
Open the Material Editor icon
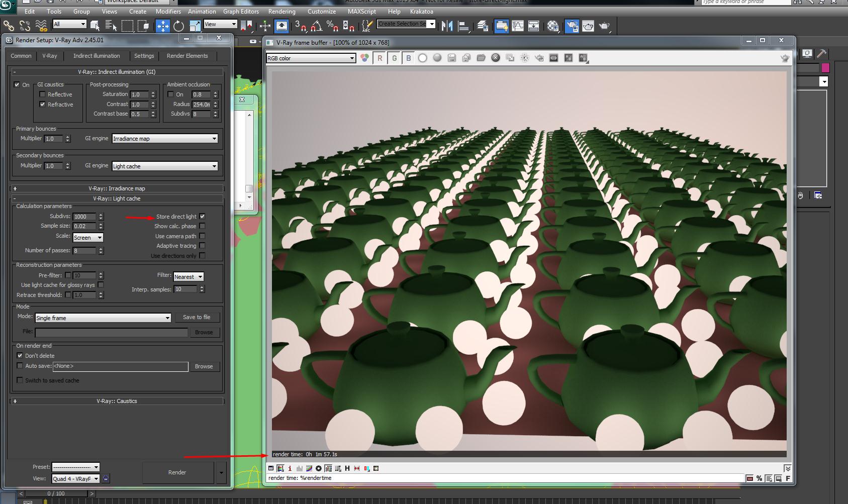point(553,26)
